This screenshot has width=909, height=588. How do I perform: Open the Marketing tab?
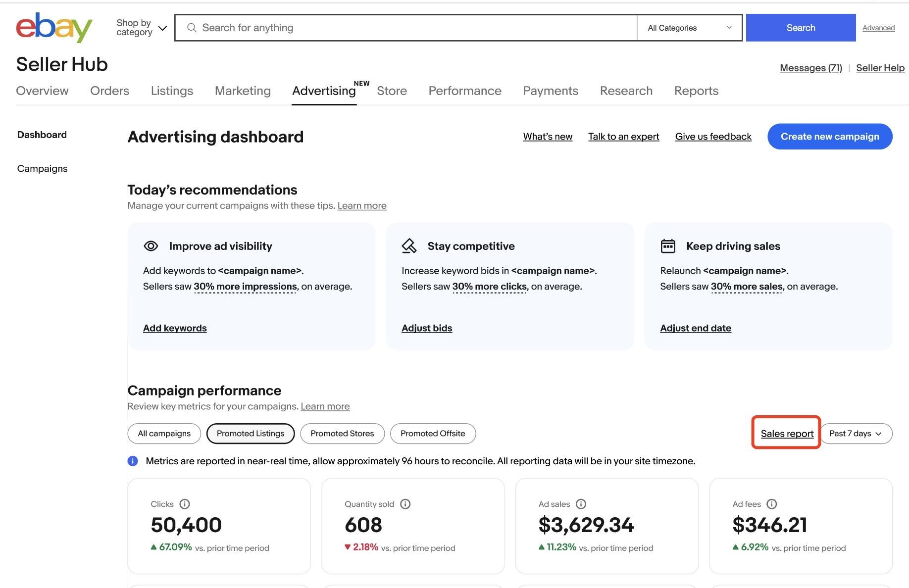pos(243,91)
